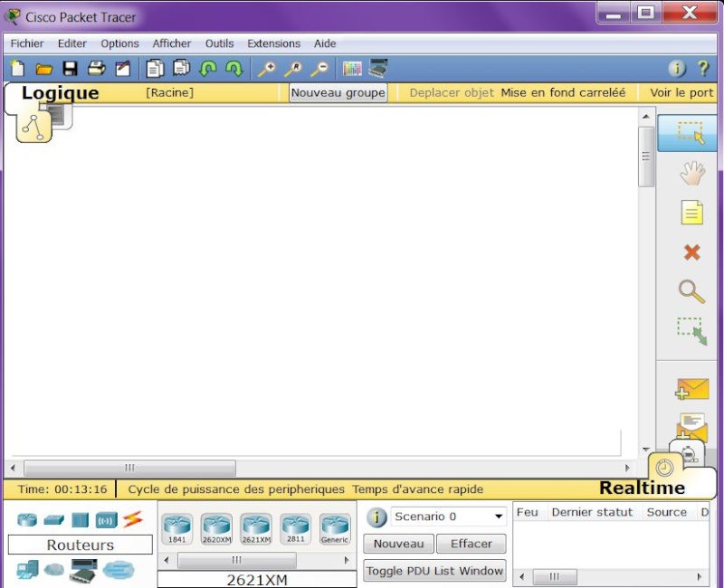Image resolution: width=724 pixels, height=588 pixels.
Task: Select Hubs device category icon
Action: pyautogui.click(x=80, y=520)
